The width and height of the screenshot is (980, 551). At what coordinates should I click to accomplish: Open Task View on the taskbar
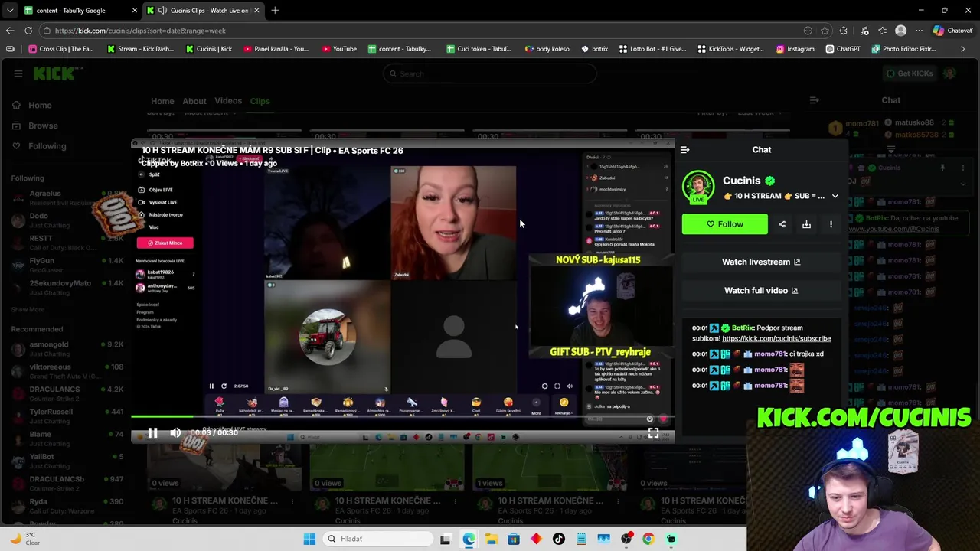[x=446, y=539]
